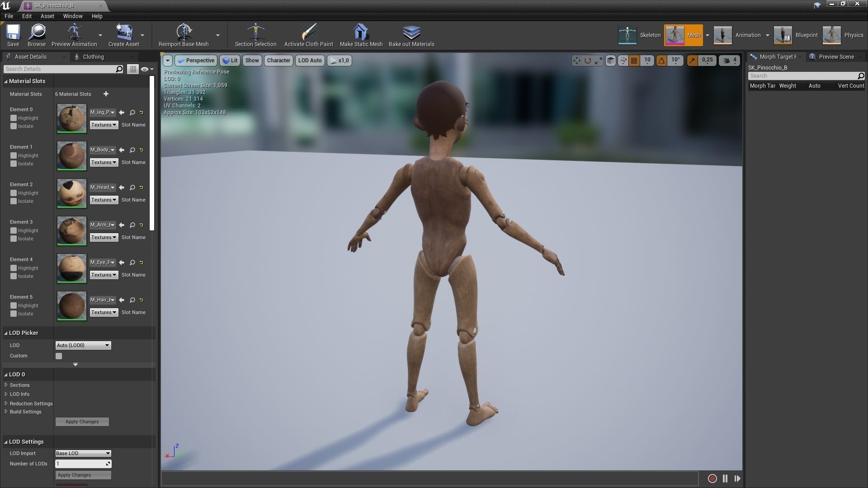868x488 pixels.
Task: Switch to Blueprint editor mode
Action: pos(796,35)
